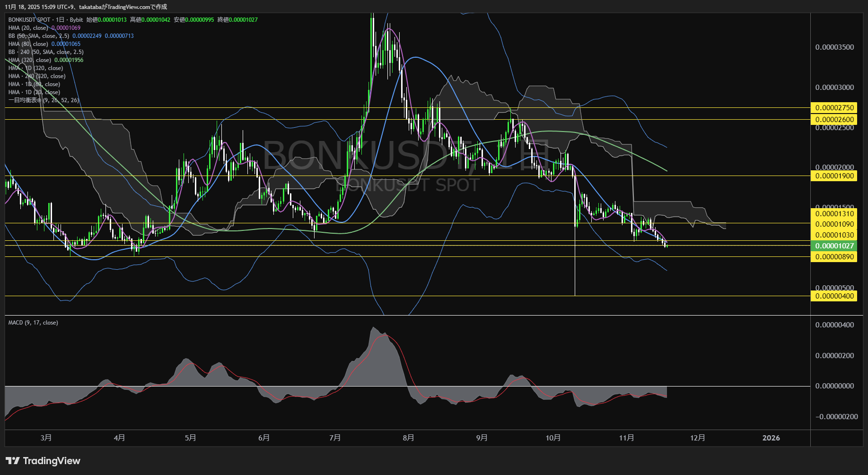This screenshot has height=475, width=868.
Task: Select the BONKUSDT SPOT symbol legend title
Action: [29, 20]
